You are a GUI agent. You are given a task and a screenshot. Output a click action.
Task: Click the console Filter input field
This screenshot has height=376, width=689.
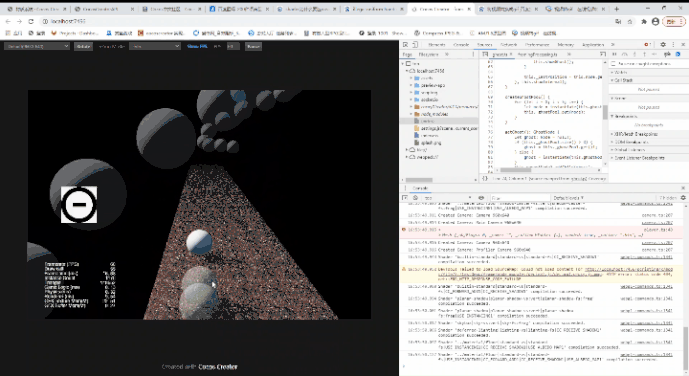520,198
